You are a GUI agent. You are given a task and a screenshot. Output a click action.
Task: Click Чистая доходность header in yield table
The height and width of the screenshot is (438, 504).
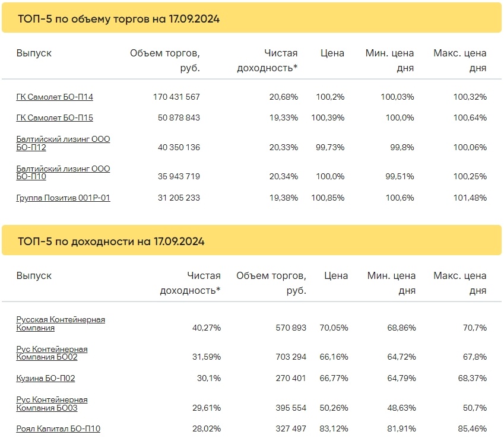click(191, 283)
